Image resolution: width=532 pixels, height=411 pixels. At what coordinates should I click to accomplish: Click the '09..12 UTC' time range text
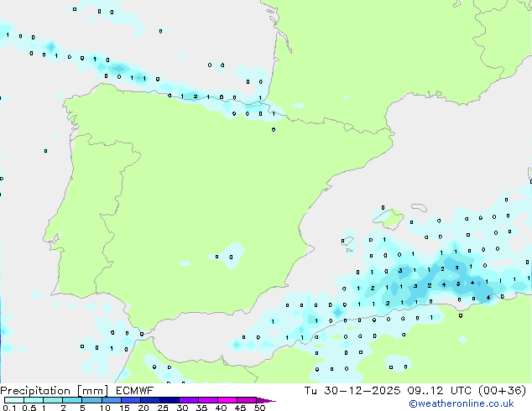[440, 391]
